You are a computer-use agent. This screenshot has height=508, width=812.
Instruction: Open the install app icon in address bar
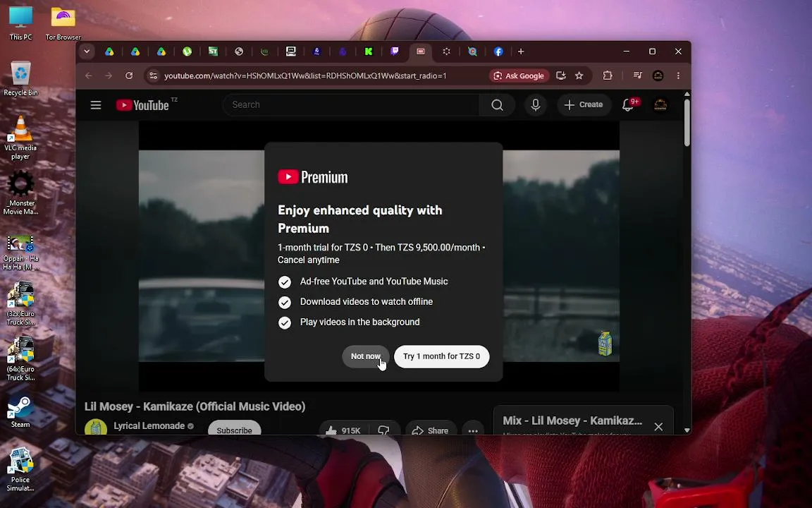[x=560, y=75]
